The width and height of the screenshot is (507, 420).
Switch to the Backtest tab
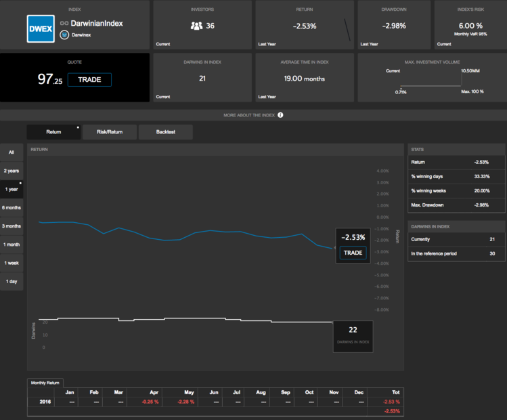166,132
